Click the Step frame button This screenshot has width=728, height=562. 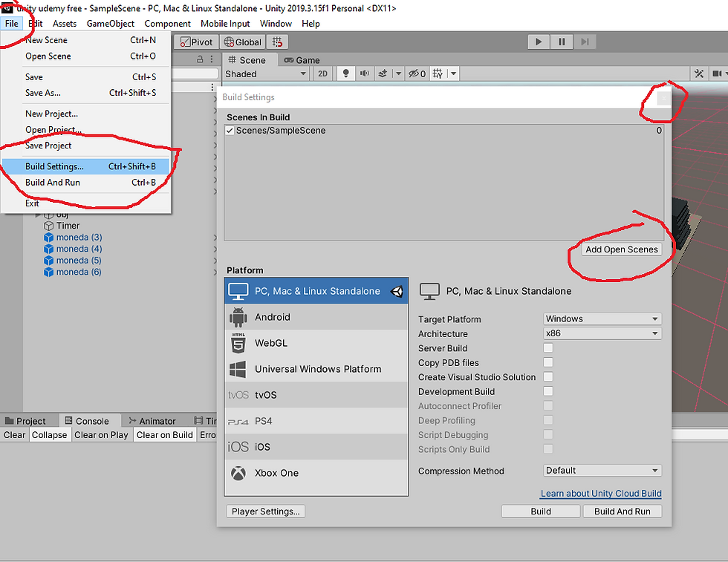click(x=585, y=42)
